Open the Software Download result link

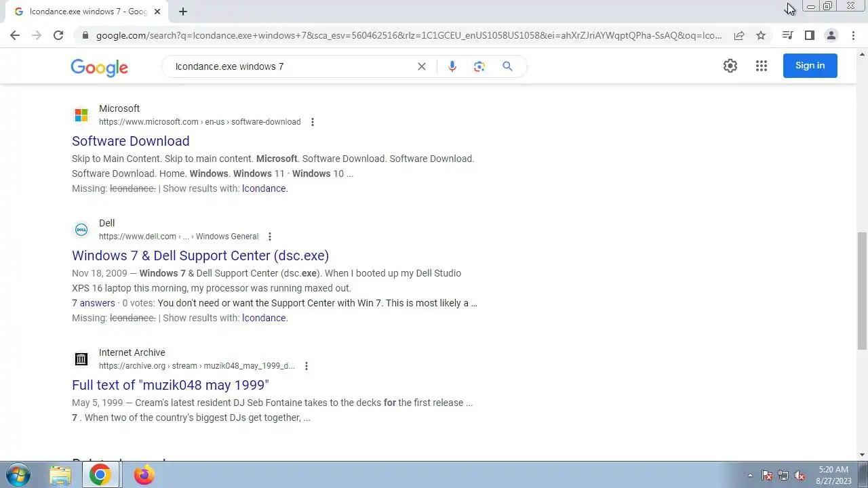coord(131,141)
